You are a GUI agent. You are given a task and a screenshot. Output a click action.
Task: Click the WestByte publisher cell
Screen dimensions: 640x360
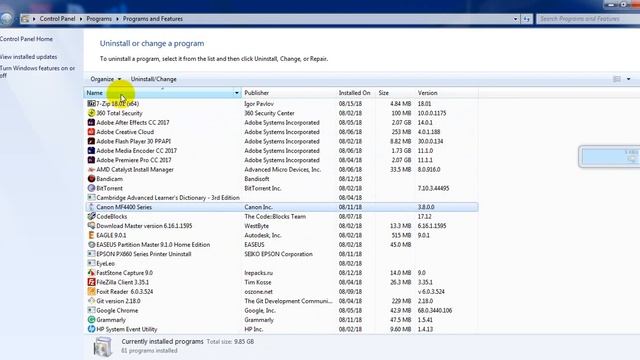[256, 226]
